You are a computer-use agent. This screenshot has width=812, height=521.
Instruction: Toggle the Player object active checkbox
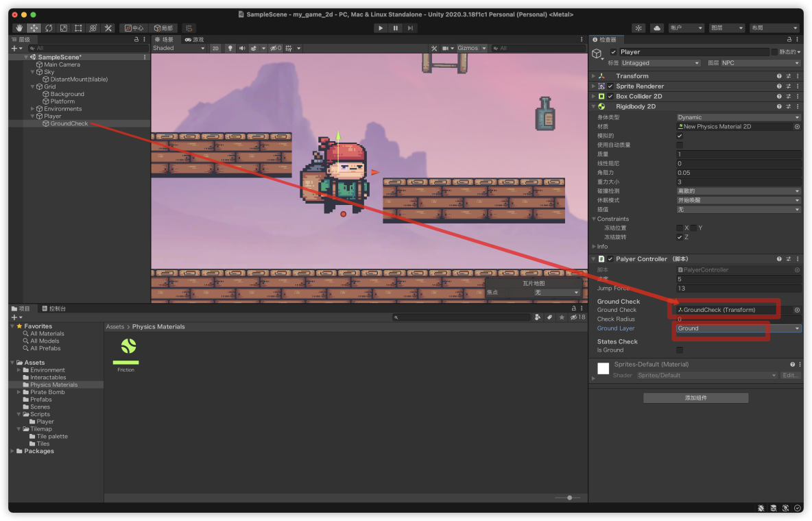pyautogui.click(x=613, y=52)
